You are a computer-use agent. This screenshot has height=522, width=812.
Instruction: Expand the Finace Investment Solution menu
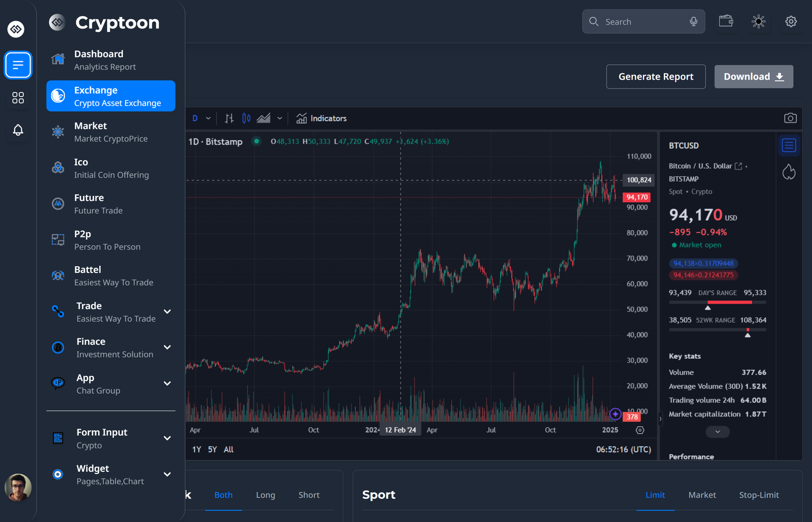[167, 347]
